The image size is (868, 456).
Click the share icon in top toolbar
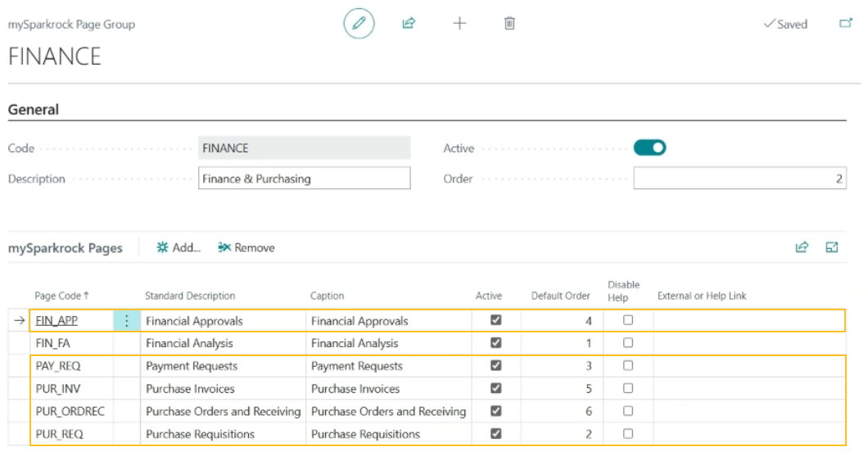click(x=409, y=24)
